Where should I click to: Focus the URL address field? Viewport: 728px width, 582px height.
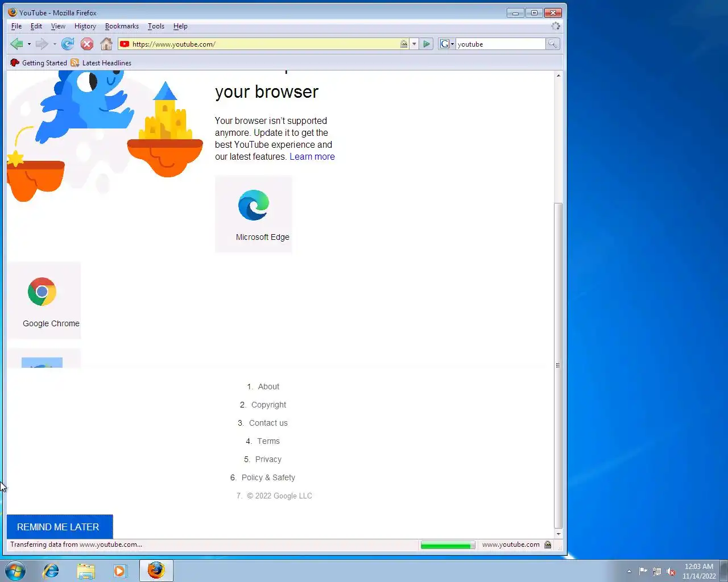tap(264, 44)
